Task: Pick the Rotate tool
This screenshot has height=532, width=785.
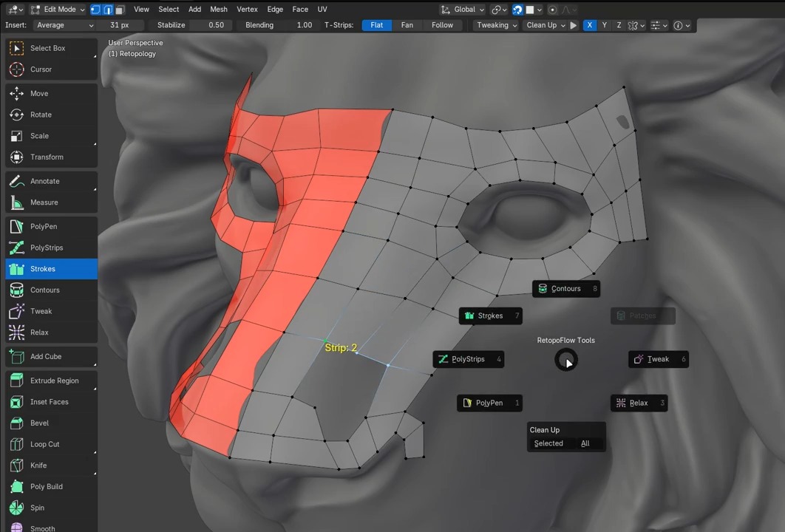Action: pos(52,115)
